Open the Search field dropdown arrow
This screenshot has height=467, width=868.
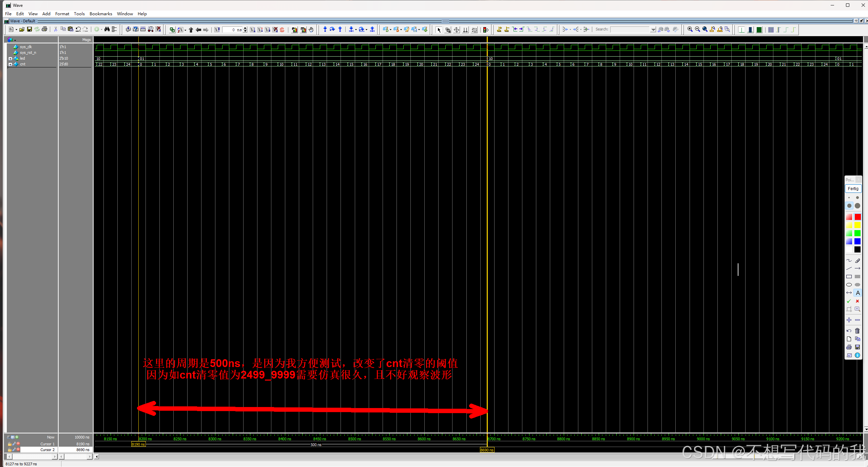tap(653, 29)
